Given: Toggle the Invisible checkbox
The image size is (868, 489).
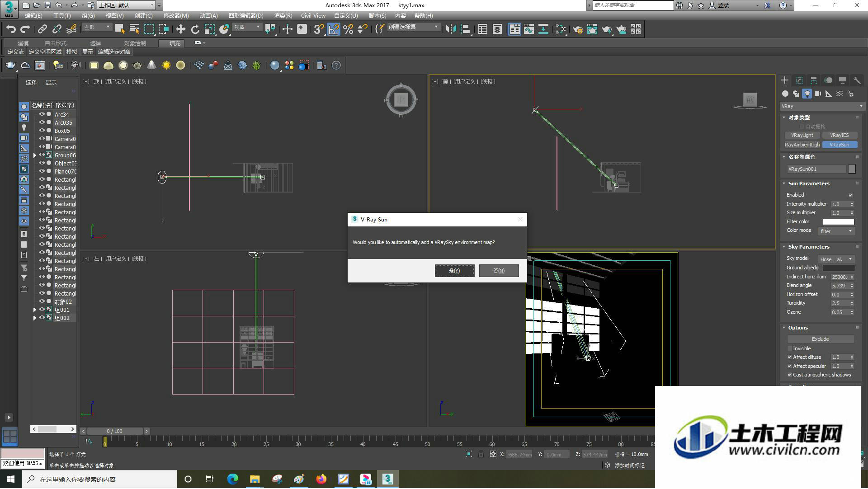Looking at the screenshot, I should click(x=790, y=349).
